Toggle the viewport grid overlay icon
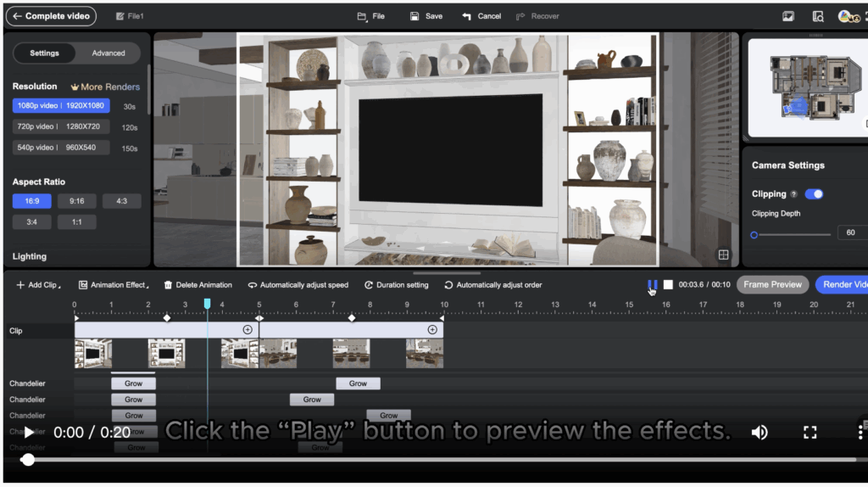This screenshot has height=487, width=868. [723, 255]
